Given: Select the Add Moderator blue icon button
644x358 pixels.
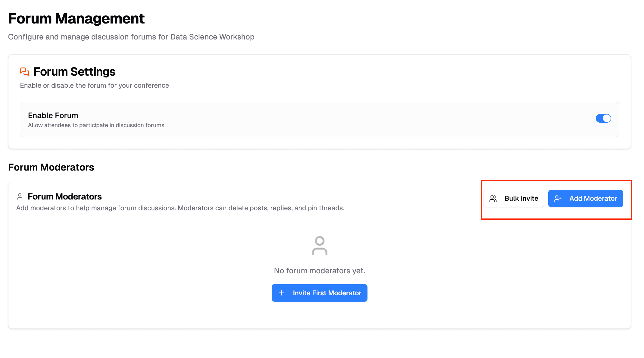Looking at the screenshot, I should pos(585,198).
